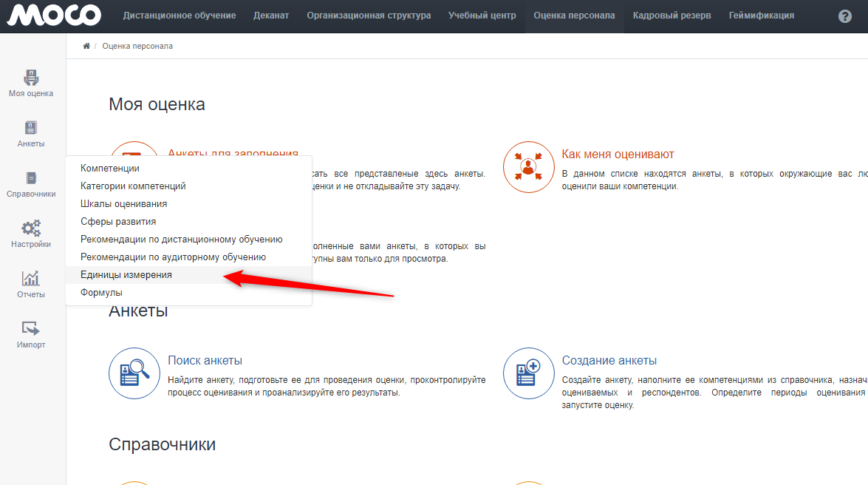
Task: Open Организационная структура in top navigation
Action: [369, 16]
